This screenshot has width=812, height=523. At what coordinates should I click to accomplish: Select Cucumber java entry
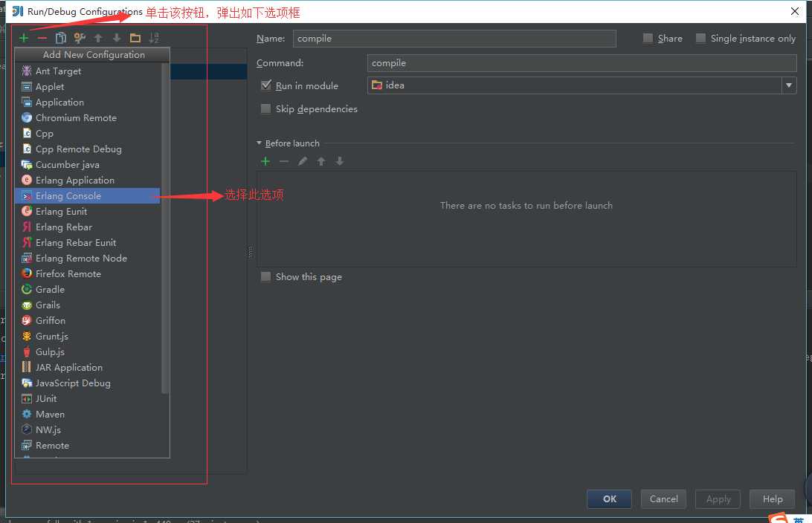coord(88,164)
